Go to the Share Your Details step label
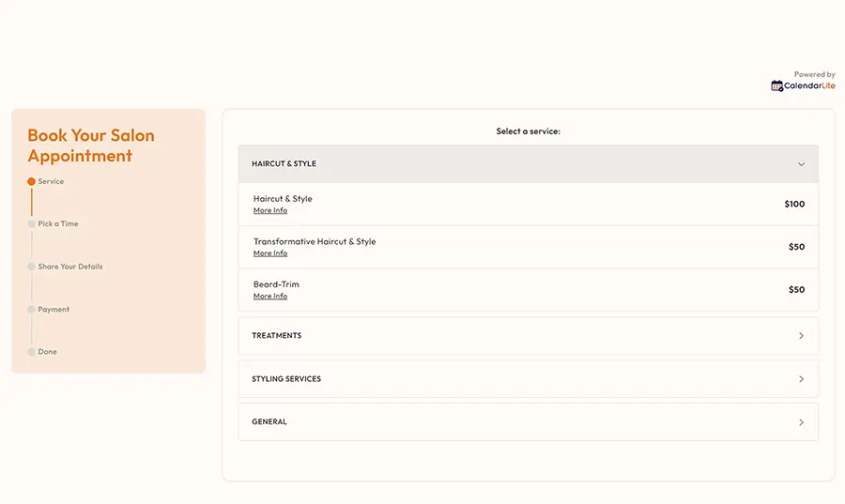This screenshot has height=504, width=845. (x=70, y=267)
